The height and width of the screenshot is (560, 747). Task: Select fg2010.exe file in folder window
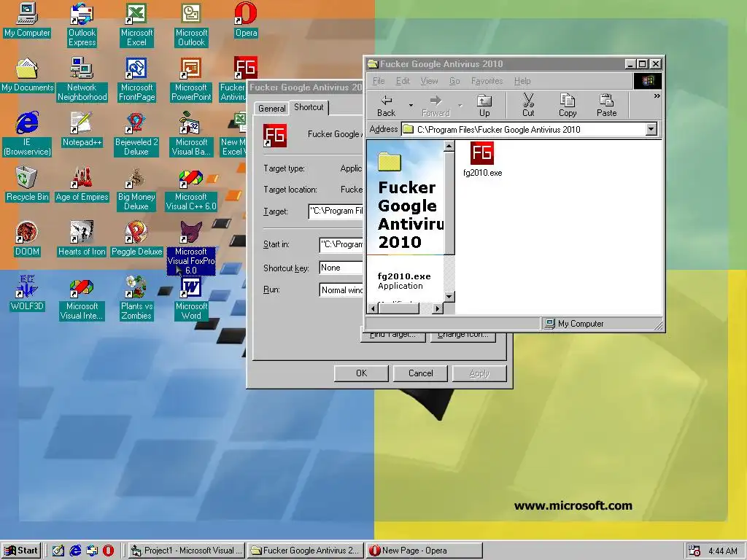click(482, 160)
